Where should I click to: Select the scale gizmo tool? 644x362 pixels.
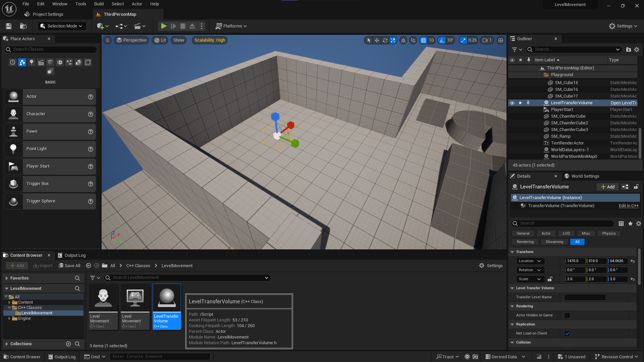393,40
